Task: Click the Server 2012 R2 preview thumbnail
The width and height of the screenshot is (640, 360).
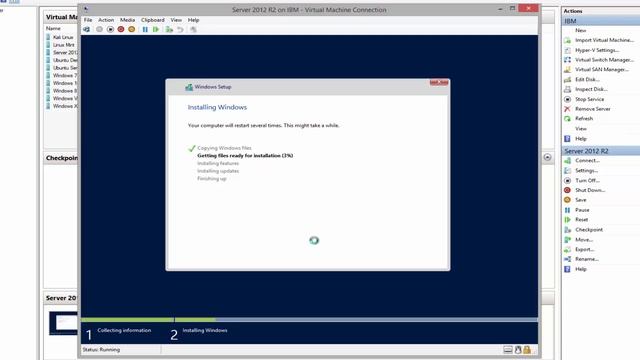Action: pos(63,323)
